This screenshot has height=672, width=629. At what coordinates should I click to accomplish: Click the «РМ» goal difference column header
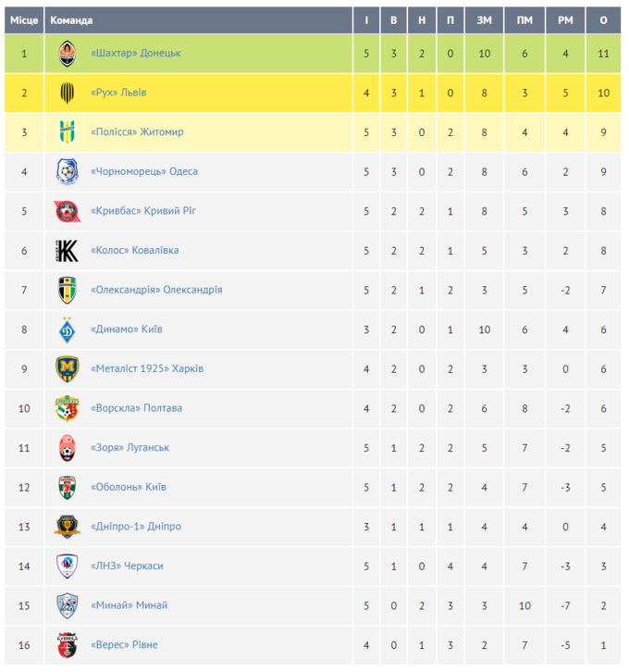pyautogui.click(x=564, y=20)
